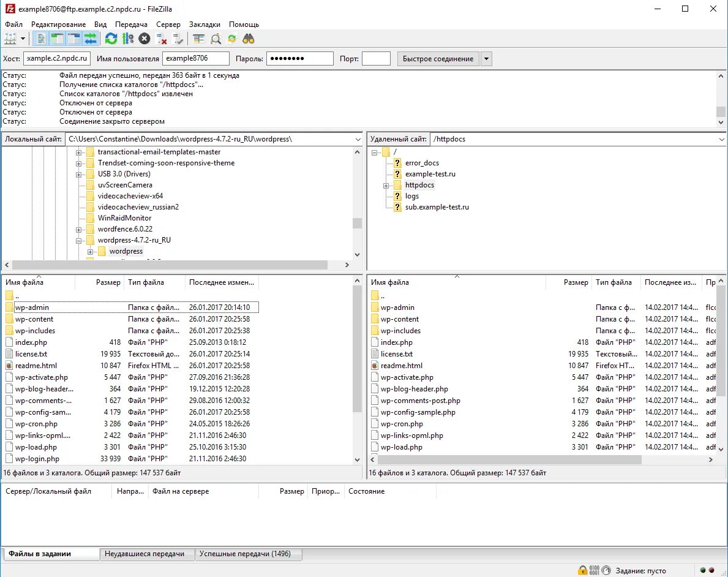Toggle the transfer queue display
Image resolution: width=728 pixels, height=577 pixels.
91,39
